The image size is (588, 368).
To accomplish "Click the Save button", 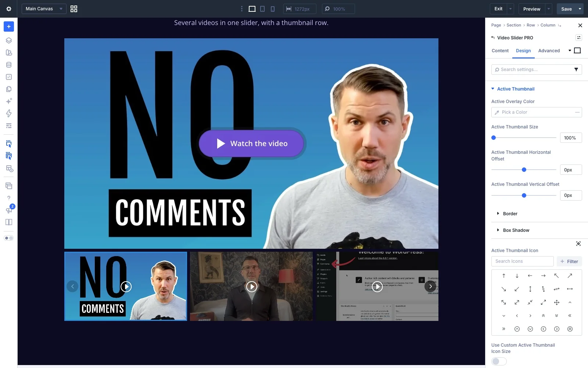I will [566, 9].
